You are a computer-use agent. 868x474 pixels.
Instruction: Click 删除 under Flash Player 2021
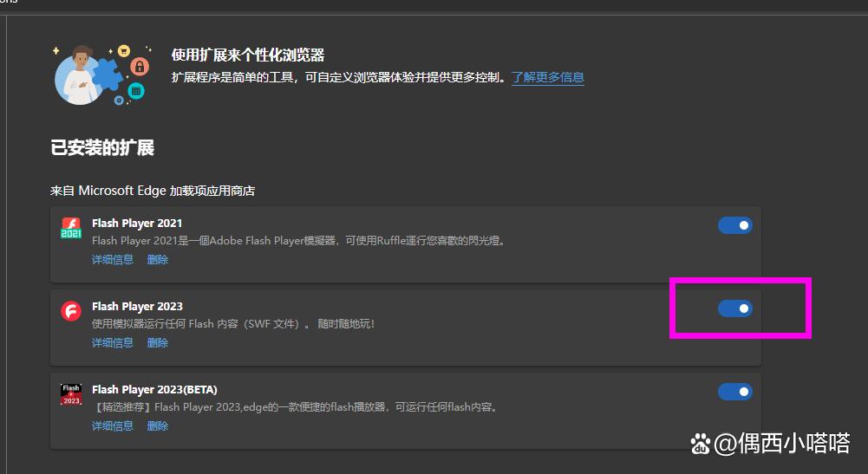click(x=157, y=259)
